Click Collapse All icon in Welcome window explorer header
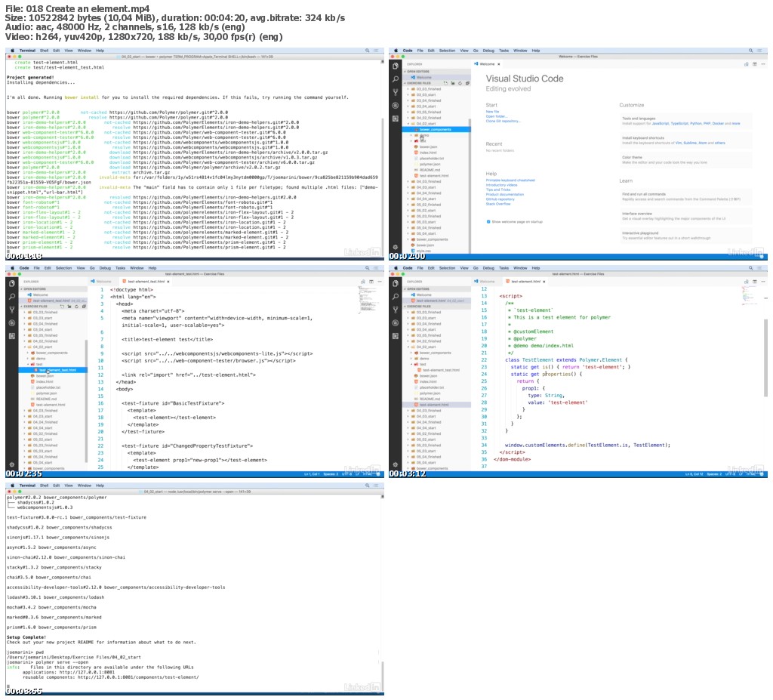This screenshot has height=700, width=773. (467, 83)
